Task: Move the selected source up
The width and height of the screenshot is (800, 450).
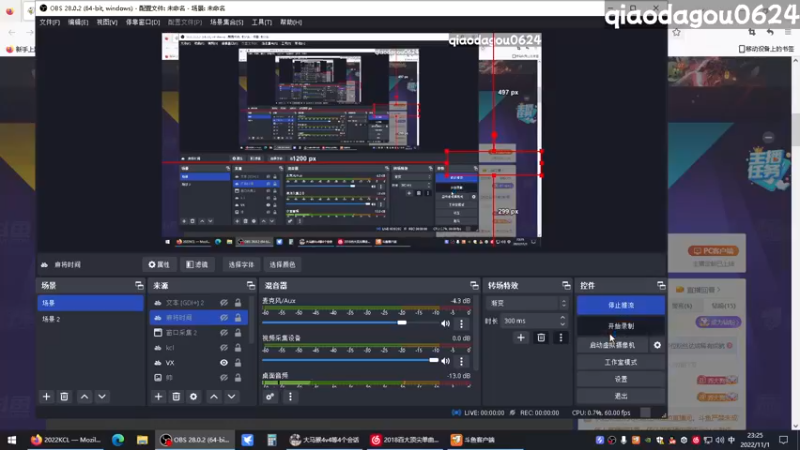Action: (214, 396)
